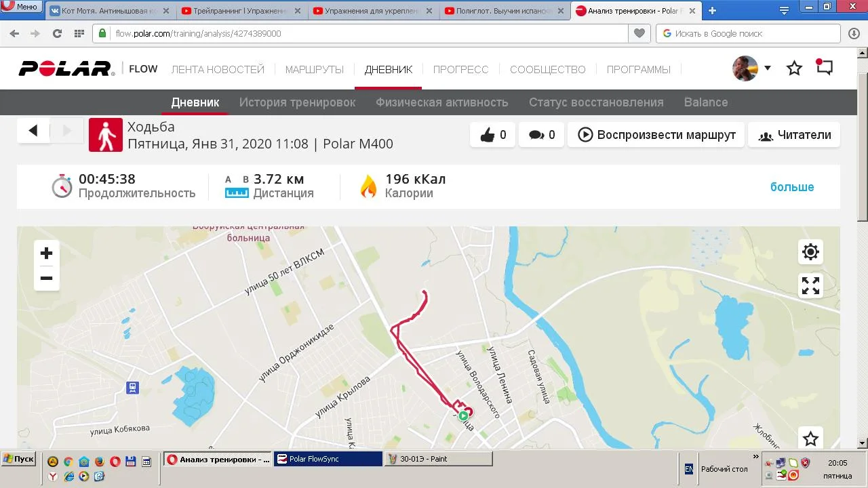Open МАРШРУТЫ section
The height and width of the screenshot is (488, 868).
click(315, 69)
